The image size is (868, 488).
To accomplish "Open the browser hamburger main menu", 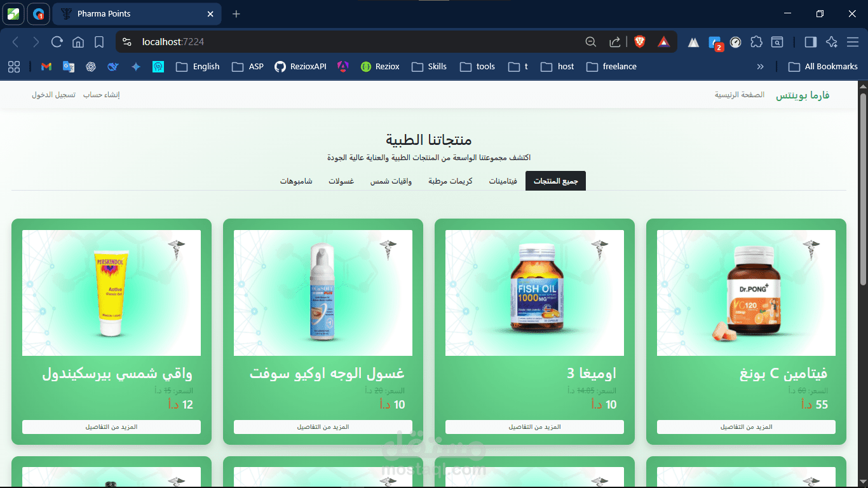I will tap(853, 42).
